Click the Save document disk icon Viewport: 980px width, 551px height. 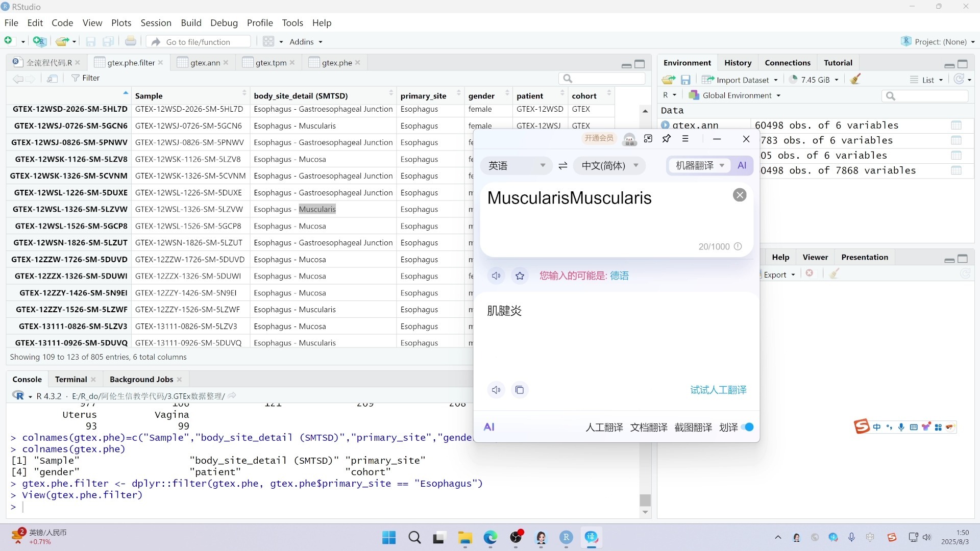click(x=91, y=42)
